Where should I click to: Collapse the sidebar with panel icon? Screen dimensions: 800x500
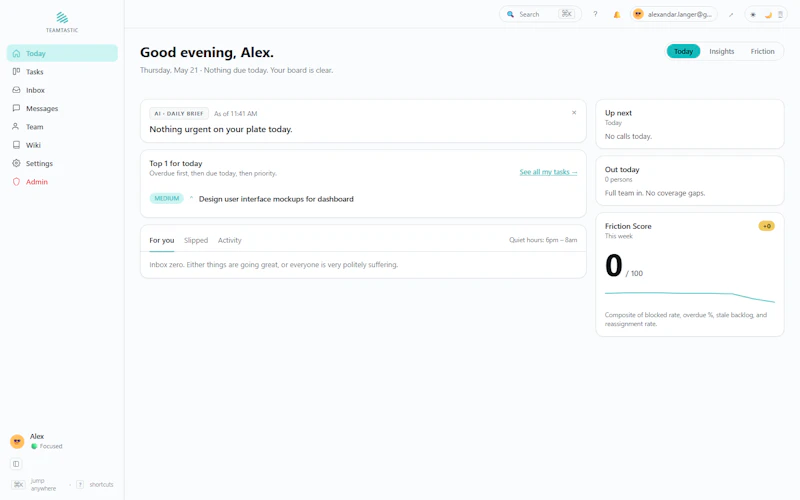click(x=16, y=464)
